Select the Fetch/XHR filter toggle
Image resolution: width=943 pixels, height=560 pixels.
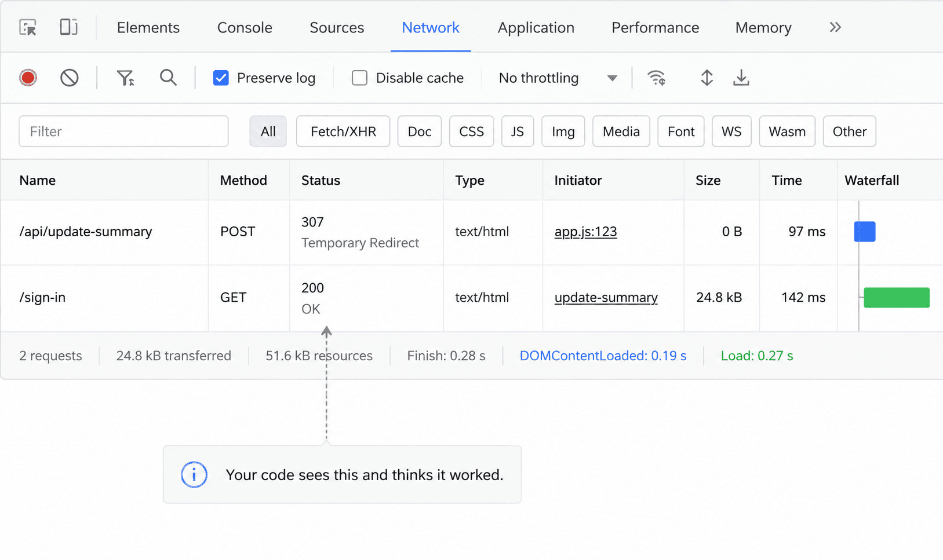(343, 131)
